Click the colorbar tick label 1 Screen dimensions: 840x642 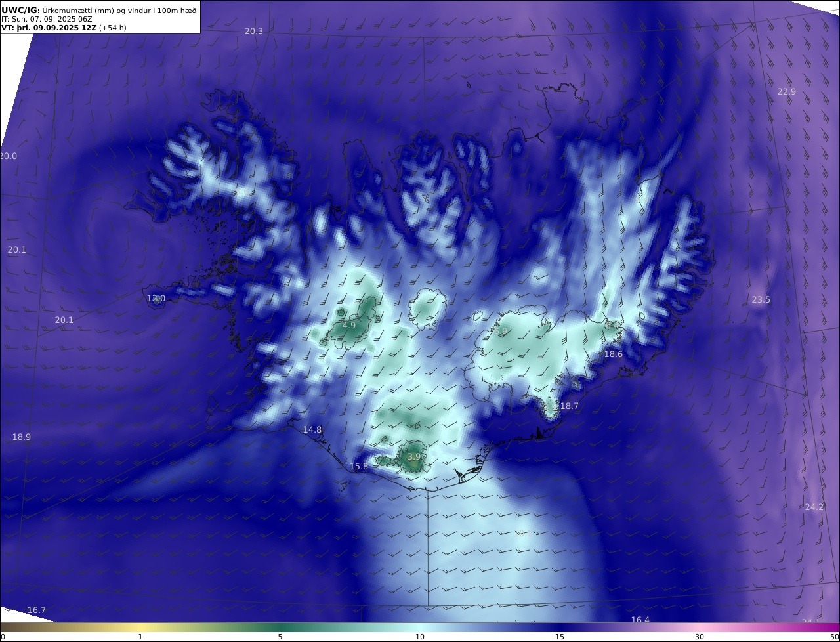(140, 637)
